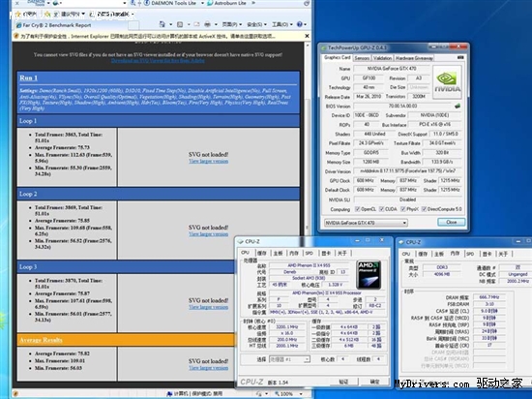
Task: Click the GPU-Z Name field 'NVIDIA GeForce GTX 470'
Action: click(391, 69)
